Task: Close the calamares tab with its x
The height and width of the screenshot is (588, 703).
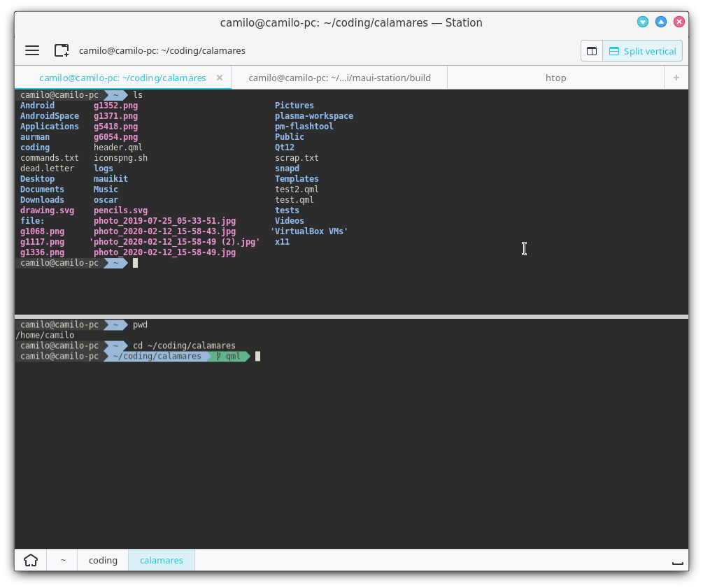Action: [x=220, y=78]
